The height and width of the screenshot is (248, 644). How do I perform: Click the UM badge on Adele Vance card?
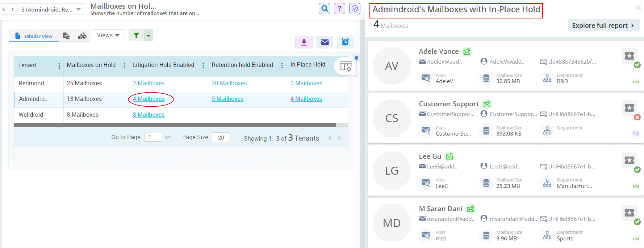point(636,82)
